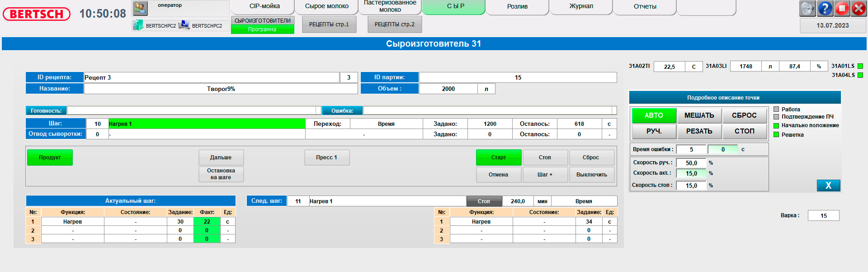This screenshot has width=868, height=272.
Task: Click the gray Стоп next-step indicator
Action: point(484,201)
